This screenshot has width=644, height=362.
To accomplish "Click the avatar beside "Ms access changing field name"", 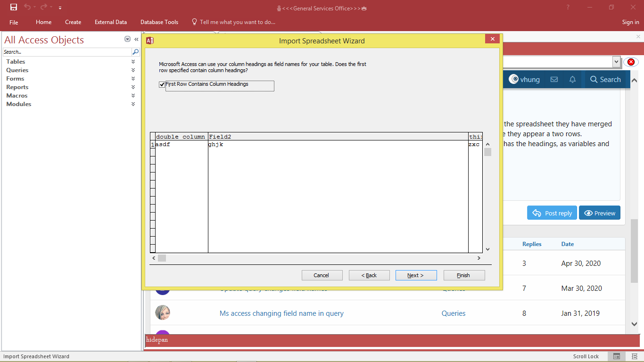I will tap(163, 313).
